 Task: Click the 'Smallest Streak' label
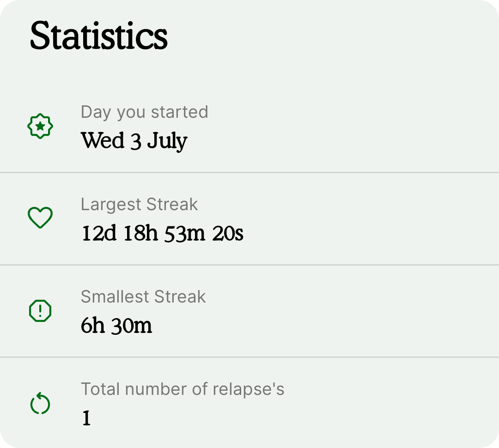point(143,297)
